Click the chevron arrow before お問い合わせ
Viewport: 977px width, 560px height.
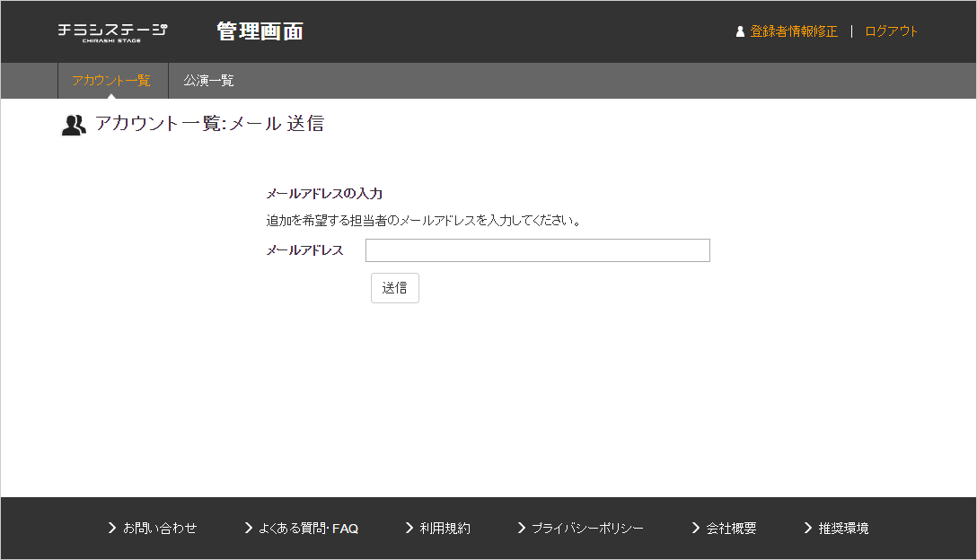pyautogui.click(x=112, y=528)
